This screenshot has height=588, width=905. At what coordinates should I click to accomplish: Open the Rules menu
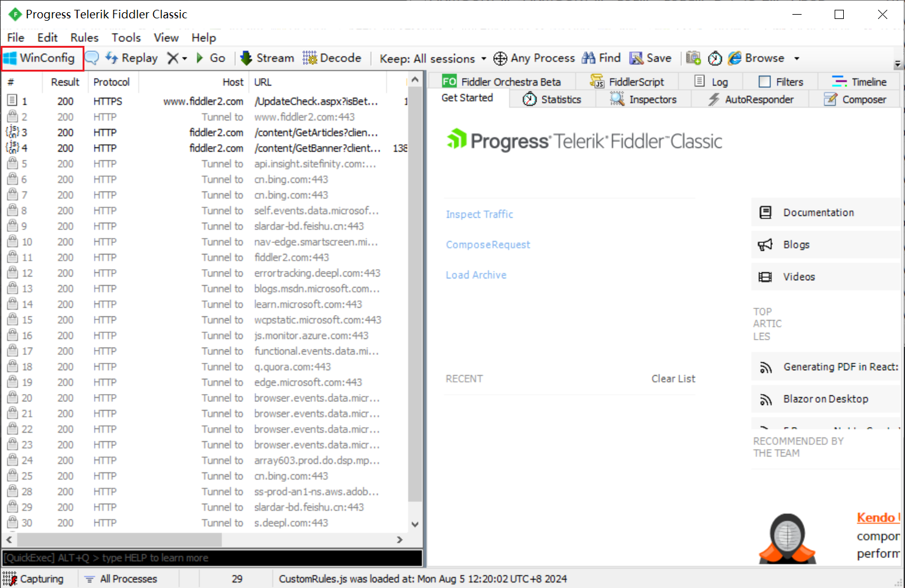(84, 37)
